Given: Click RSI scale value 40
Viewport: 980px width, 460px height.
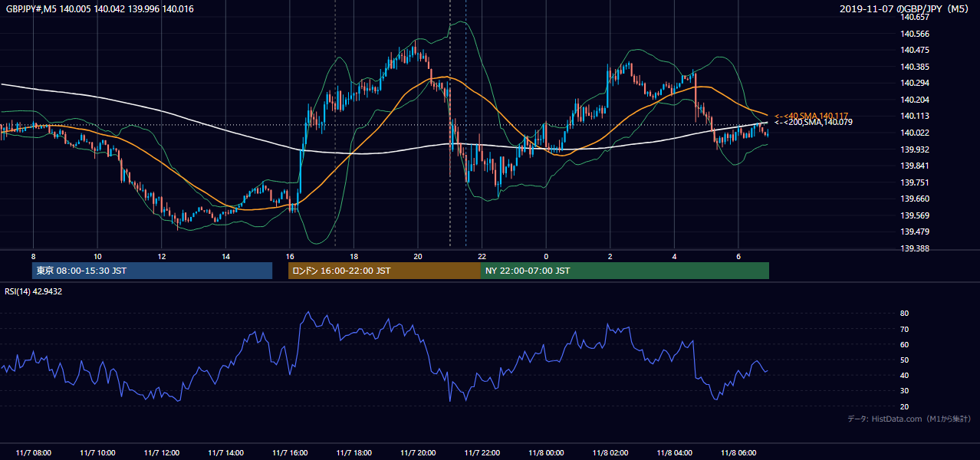Looking at the screenshot, I should click(x=905, y=376).
